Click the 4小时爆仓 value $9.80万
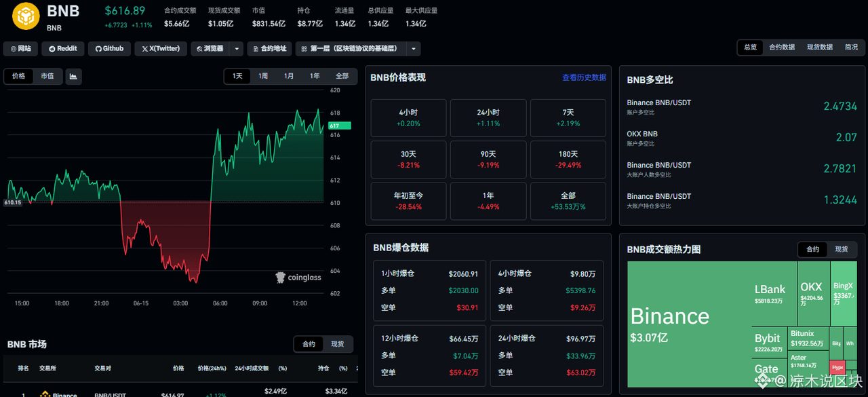The height and width of the screenshot is (397, 868). point(583,274)
